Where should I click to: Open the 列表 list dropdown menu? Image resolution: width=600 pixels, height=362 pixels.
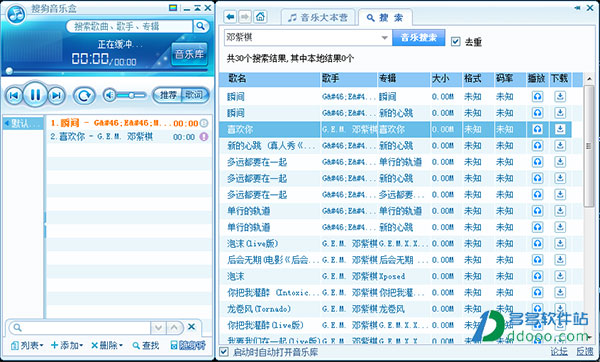pyautogui.click(x=27, y=346)
